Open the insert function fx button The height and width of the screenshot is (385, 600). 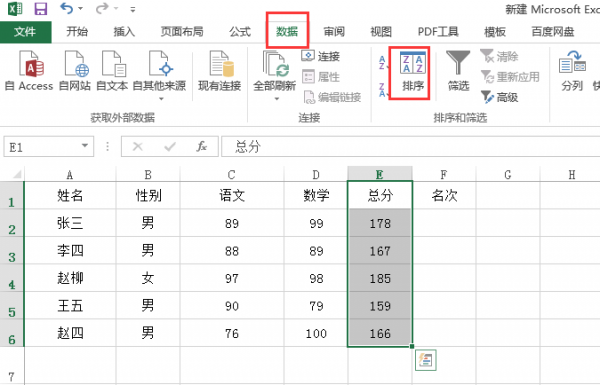click(202, 146)
